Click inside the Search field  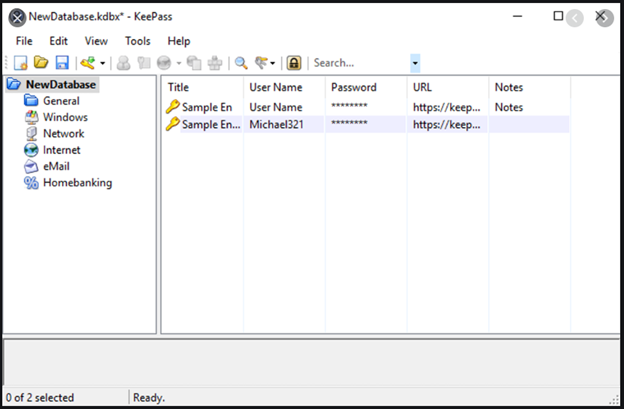click(360, 63)
